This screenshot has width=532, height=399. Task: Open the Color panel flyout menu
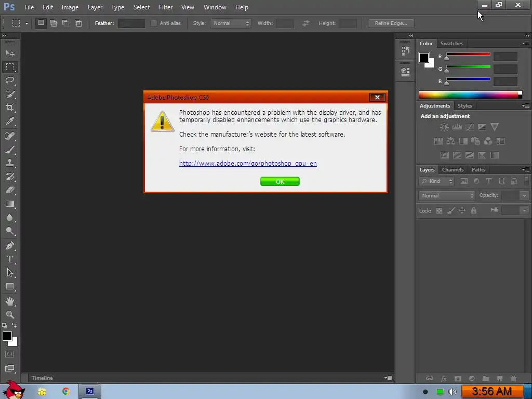(526, 44)
